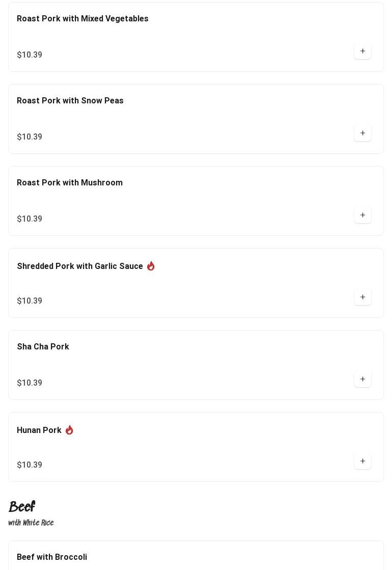Click the Sha Cha Pork $10.39 price

coord(30,383)
